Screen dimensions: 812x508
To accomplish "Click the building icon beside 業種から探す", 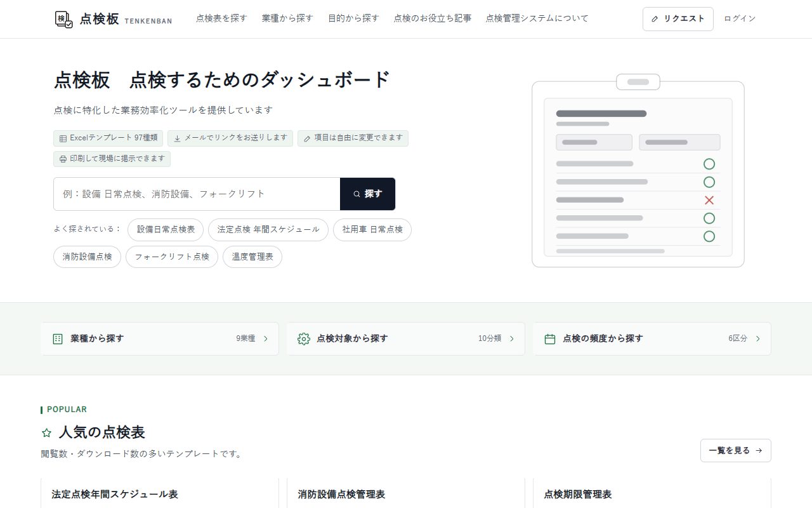I will click(x=58, y=339).
